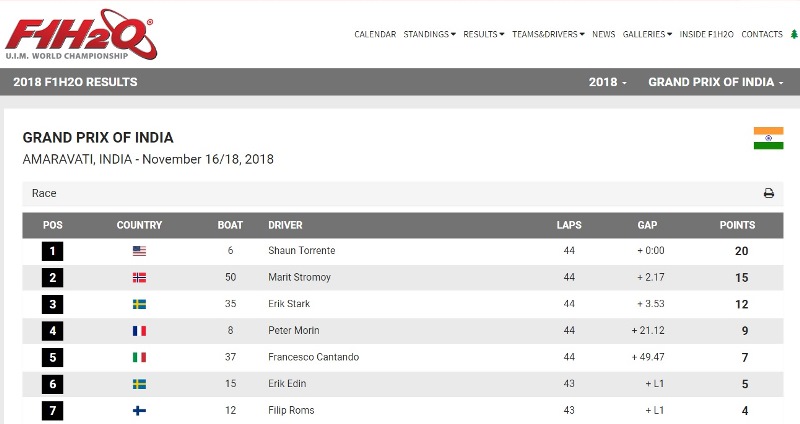Click the France flag beside Peter Morin
This screenshot has width=800, height=424.
click(139, 331)
